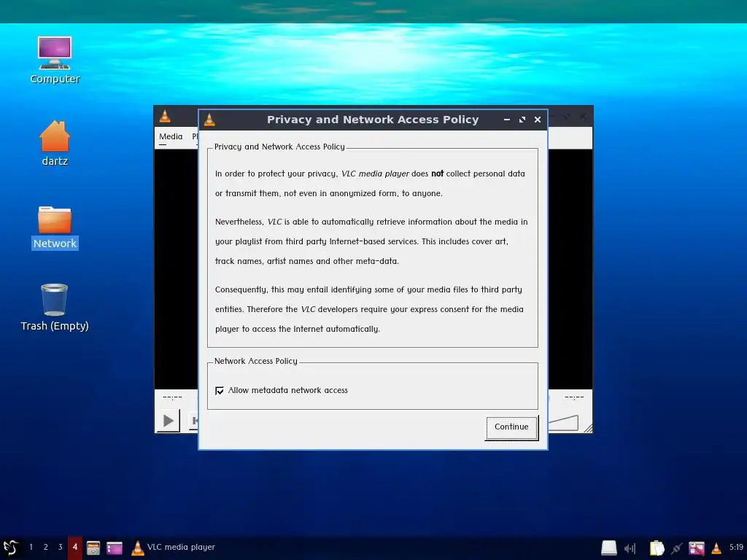
Task: Minimize the Privacy and Network Access Policy dialog
Action: coord(507,120)
